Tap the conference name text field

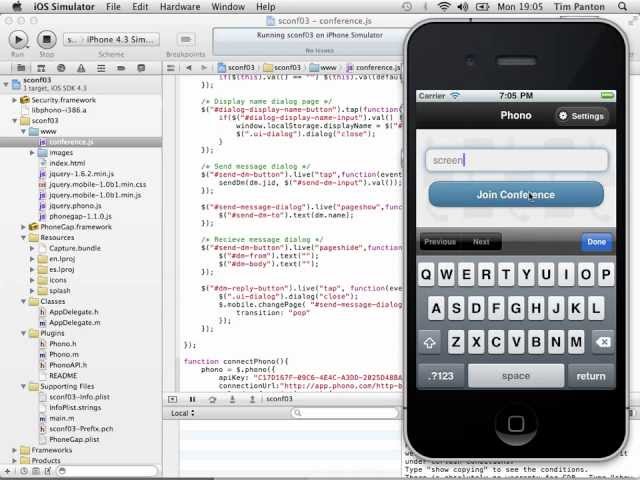(x=516, y=160)
